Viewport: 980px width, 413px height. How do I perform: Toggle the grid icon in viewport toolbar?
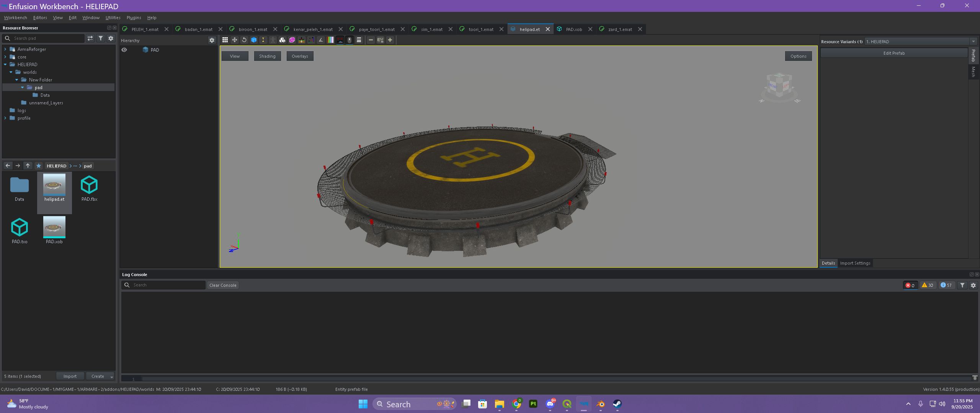225,40
